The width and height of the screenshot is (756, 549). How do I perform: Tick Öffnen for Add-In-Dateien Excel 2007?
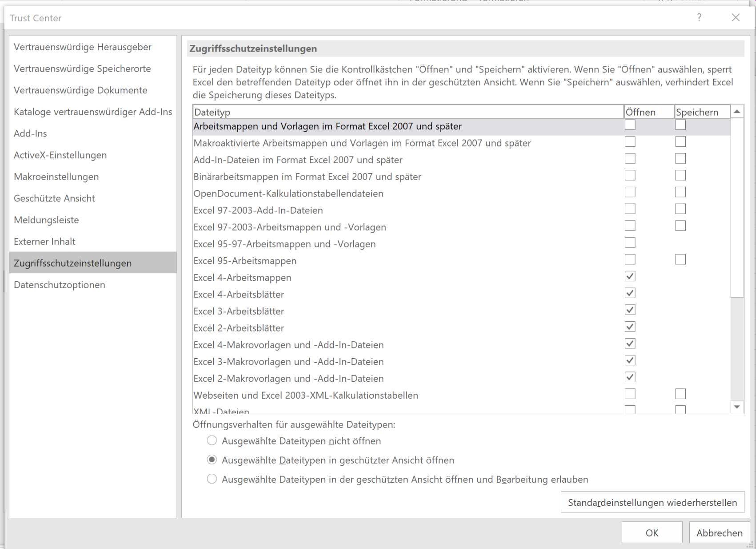pos(630,158)
